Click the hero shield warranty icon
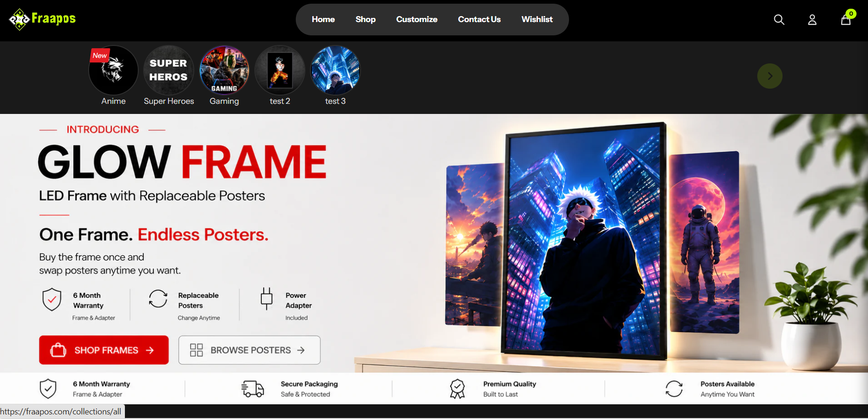 pos(52,300)
